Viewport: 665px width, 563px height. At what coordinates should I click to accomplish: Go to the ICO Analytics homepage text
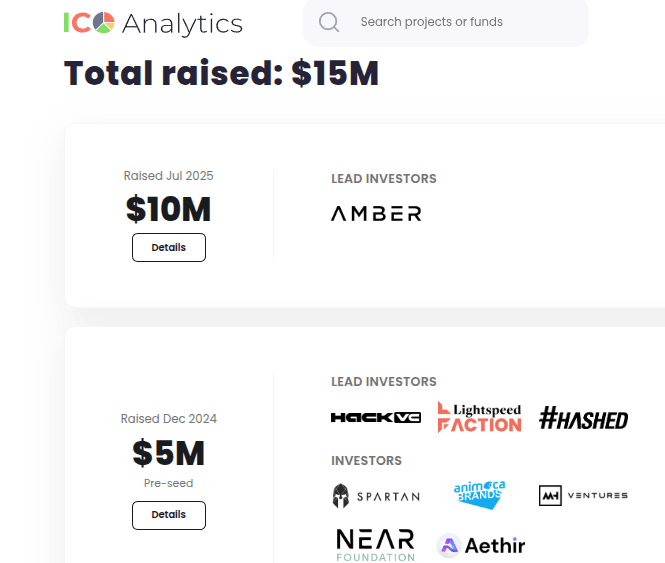(181, 23)
